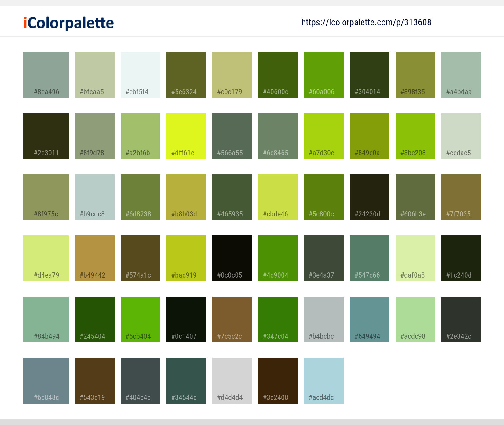
Task: Select the #acdc98 swatch
Action: click(x=415, y=320)
